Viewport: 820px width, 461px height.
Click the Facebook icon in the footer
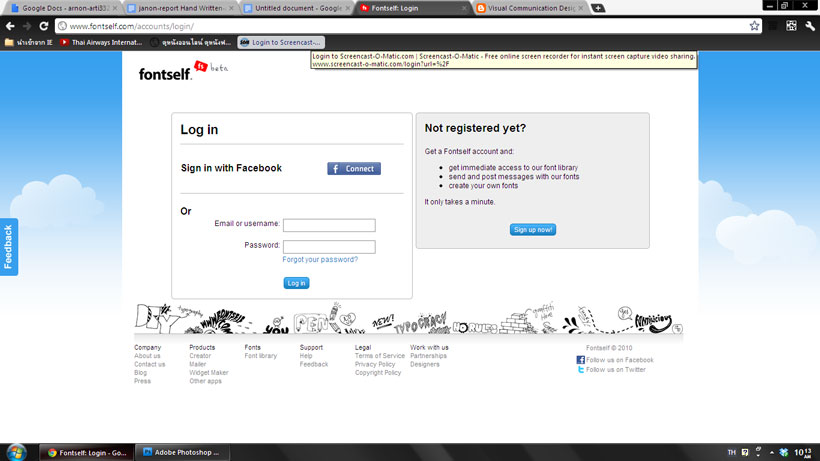point(580,360)
